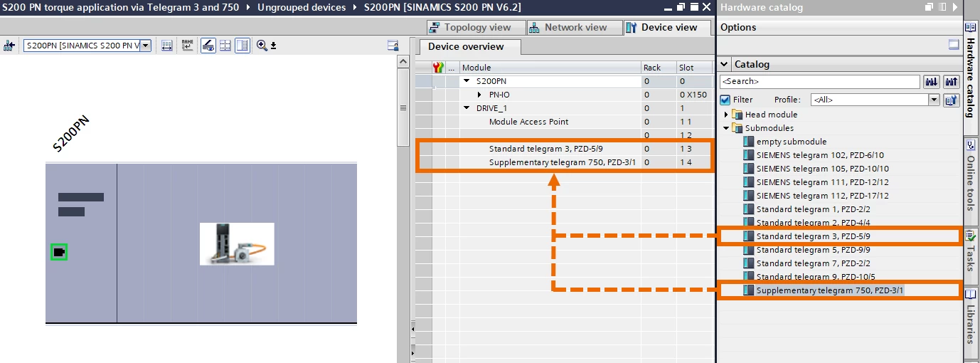
Task: Click the profile settings icon beside Profile dropdown
Action: pyautogui.click(x=952, y=100)
